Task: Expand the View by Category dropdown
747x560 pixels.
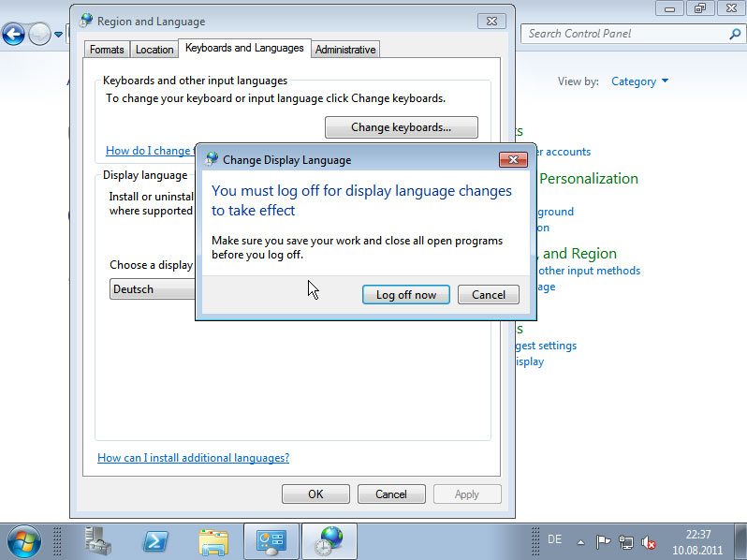Action: [639, 81]
